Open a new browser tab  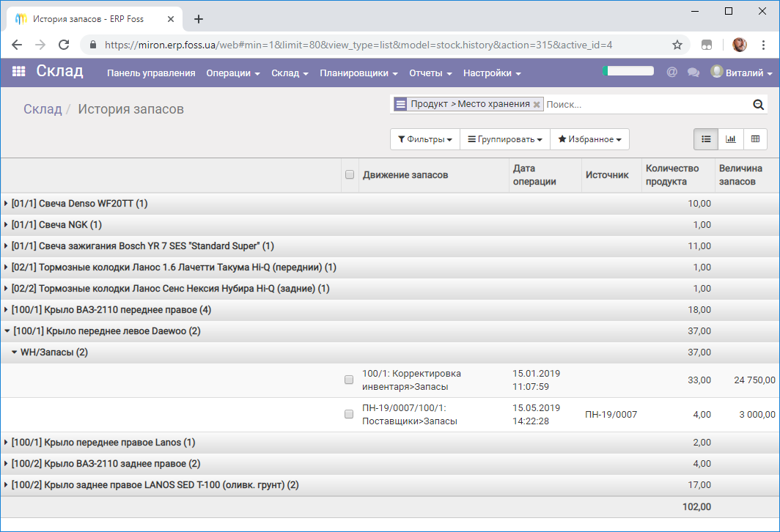(x=199, y=19)
